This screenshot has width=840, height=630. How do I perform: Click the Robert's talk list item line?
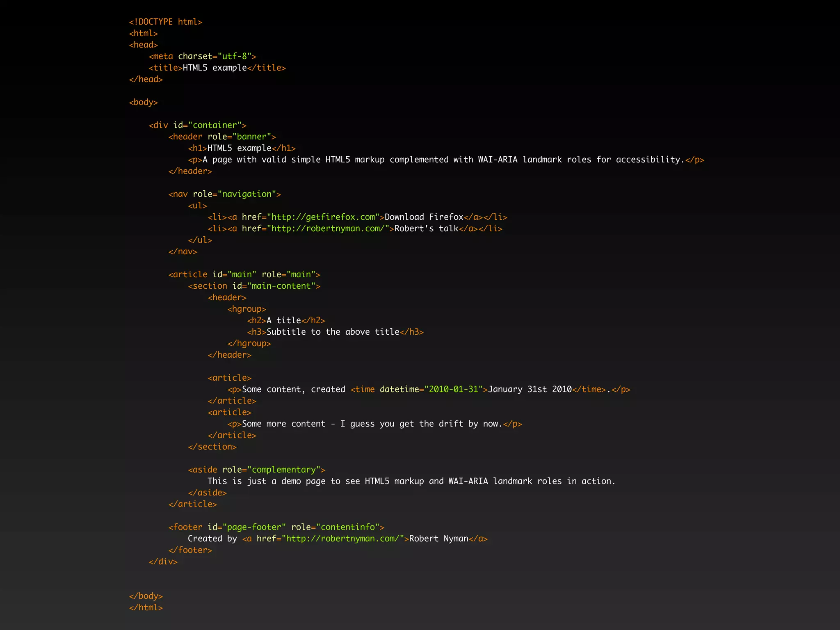pos(355,228)
